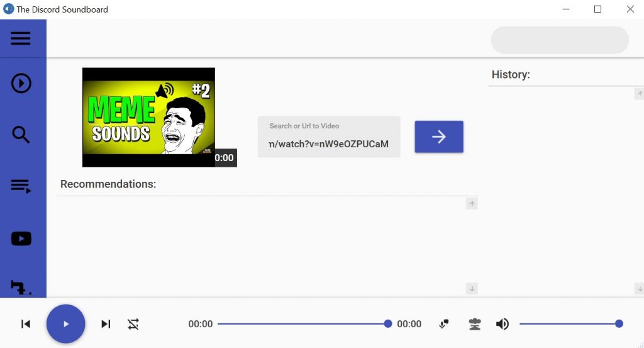Select the circled play sidebar icon
Viewport: 644px width, 348px height.
(21, 84)
